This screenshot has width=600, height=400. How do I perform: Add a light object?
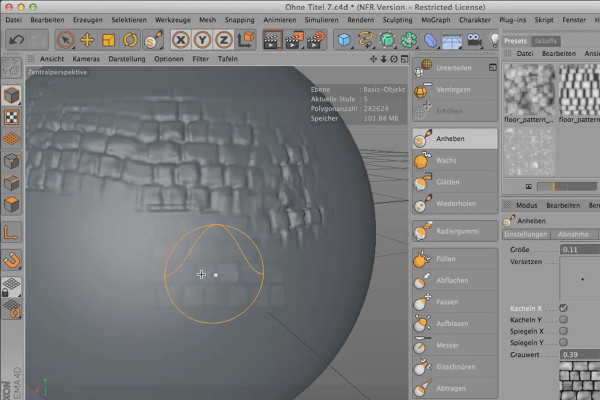point(494,40)
